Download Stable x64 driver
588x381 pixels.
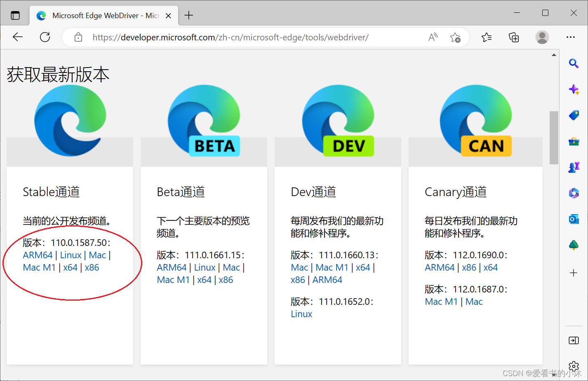[x=71, y=268]
